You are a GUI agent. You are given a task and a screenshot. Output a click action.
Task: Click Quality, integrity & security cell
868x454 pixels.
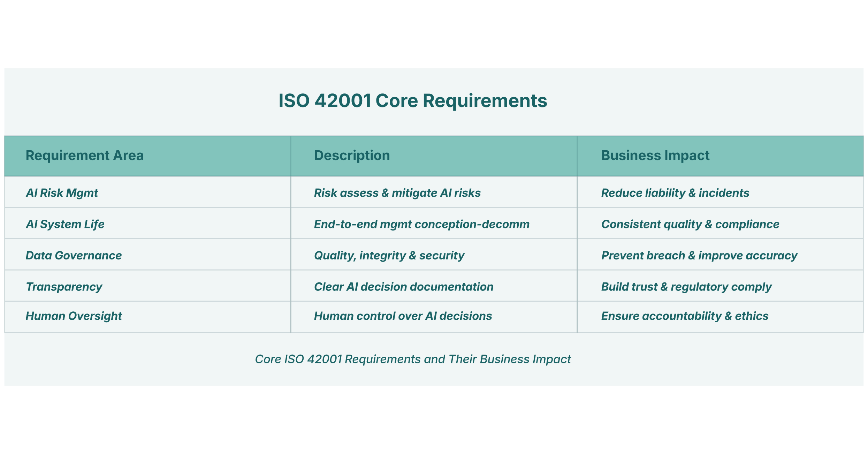[389, 256]
